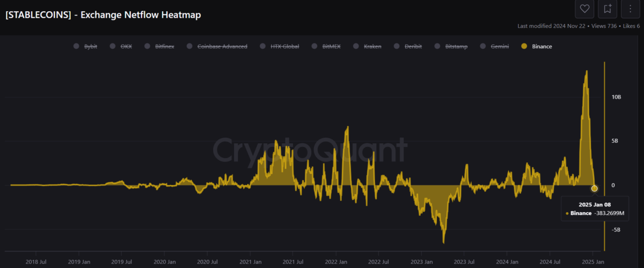
Task: Enable the Bitfinex series in legend
Action: 165,47
